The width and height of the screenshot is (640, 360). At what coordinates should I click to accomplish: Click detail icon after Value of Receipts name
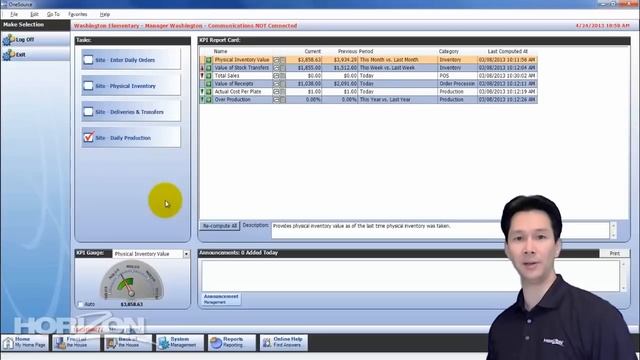click(276, 84)
